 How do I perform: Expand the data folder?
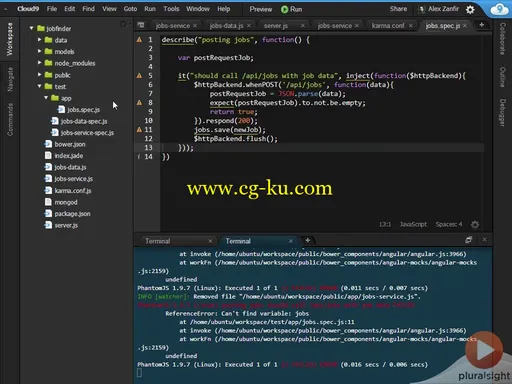tap(39, 40)
